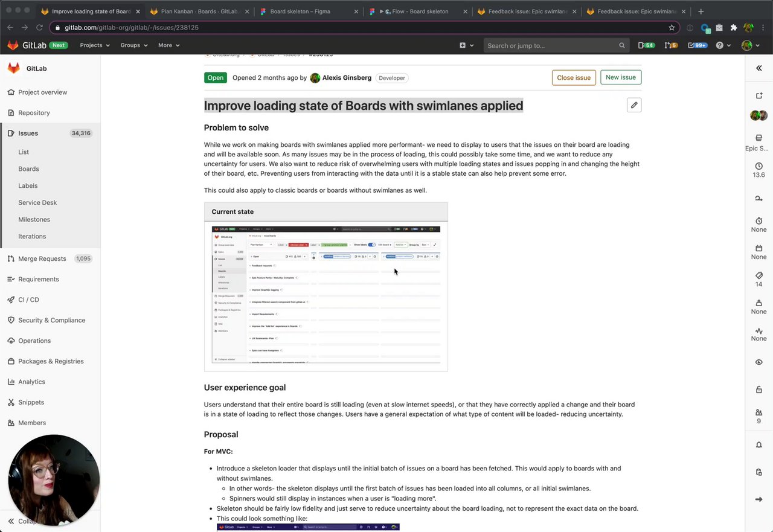This screenshot has width=773, height=532.
Task: Click the Close issue button
Action: pos(574,78)
